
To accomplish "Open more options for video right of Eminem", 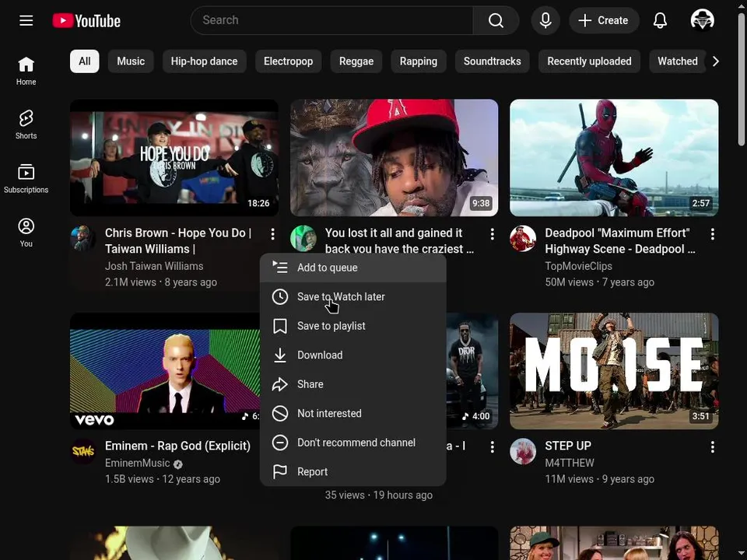I will click(x=492, y=446).
